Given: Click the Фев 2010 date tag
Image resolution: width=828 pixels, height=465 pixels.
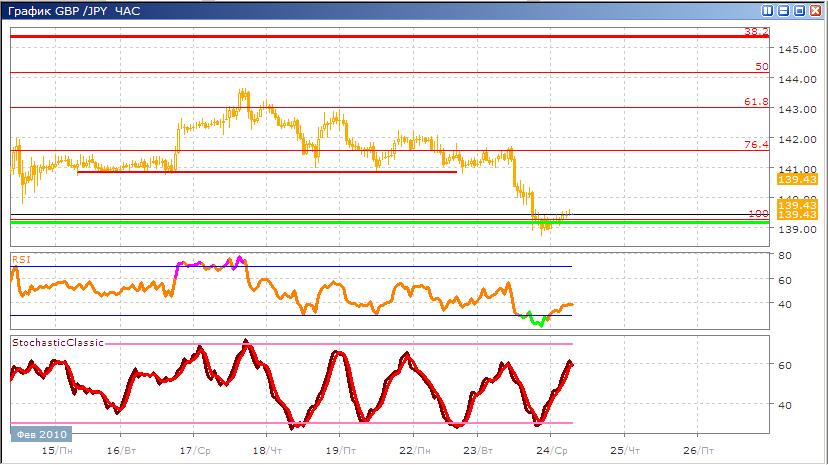Looking at the screenshot, I should coord(40,434).
